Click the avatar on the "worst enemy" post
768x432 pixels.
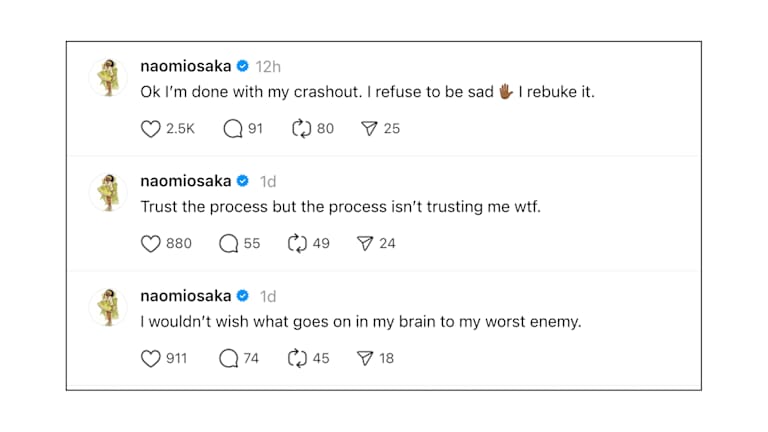pos(107,307)
